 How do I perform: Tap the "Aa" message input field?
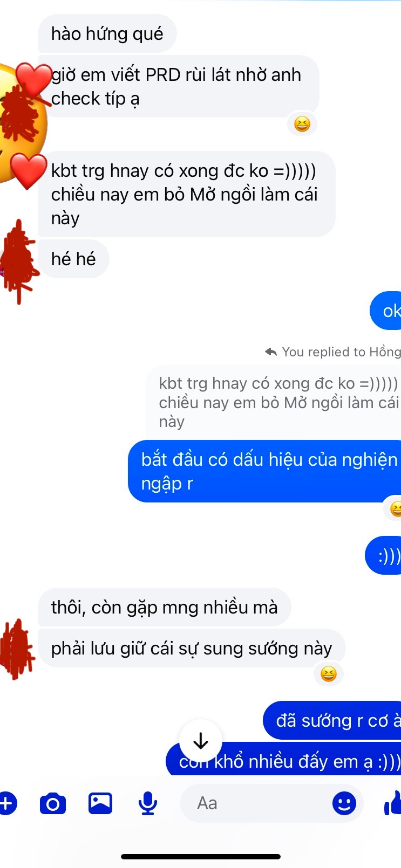271,803
